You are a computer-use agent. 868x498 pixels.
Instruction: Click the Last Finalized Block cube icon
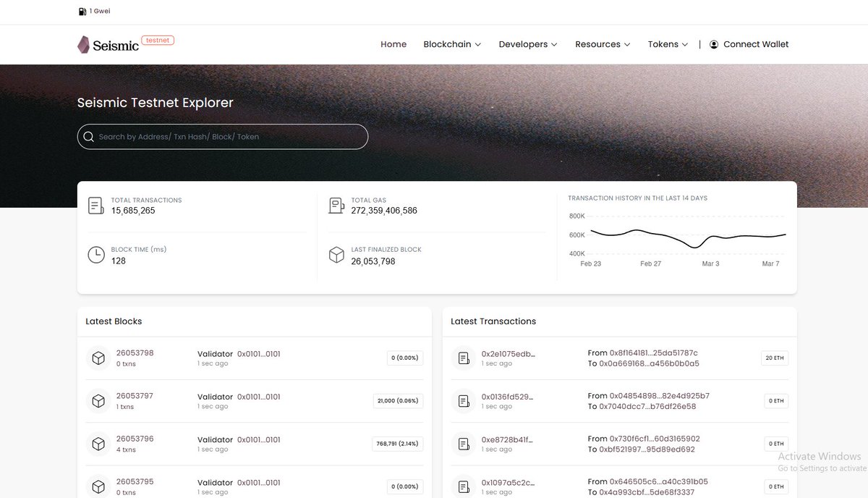pyautogui.click(x=336, y=255)
